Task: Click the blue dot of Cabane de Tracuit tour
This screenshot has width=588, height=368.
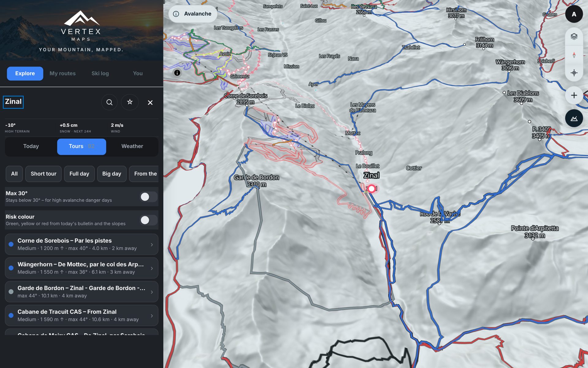Action: 11,315
